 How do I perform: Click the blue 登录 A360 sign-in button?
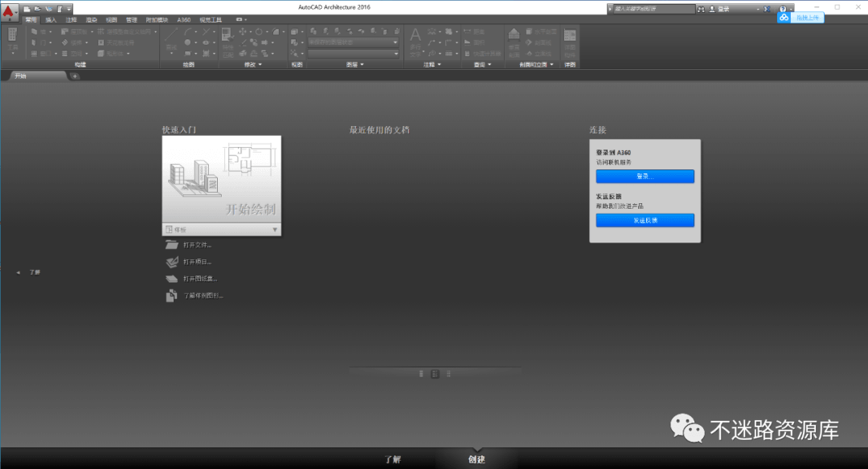pos(645,177)
